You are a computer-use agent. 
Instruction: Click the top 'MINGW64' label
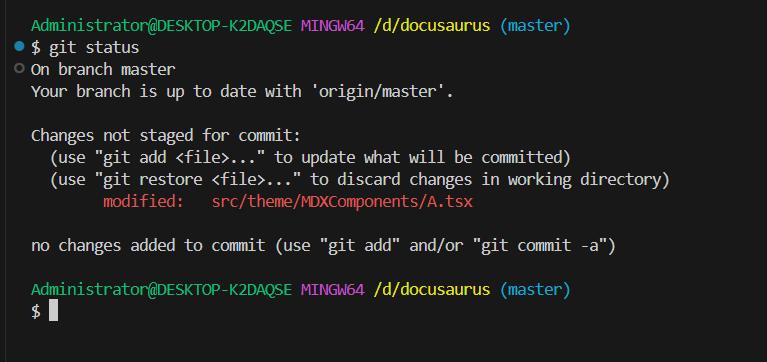pos(333,25)
